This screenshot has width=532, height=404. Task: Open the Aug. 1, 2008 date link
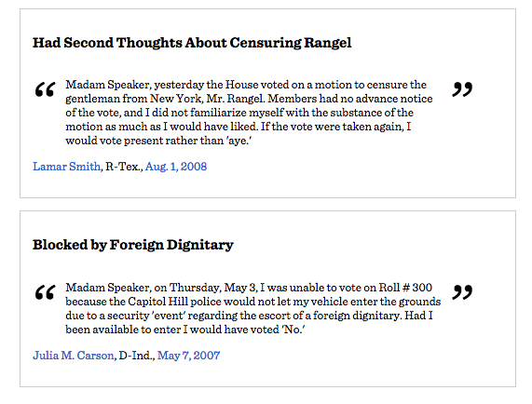pos(176,167)
